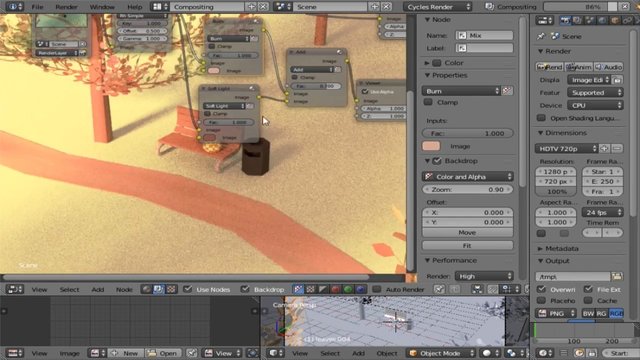
Task: Click the Color and Alpha backdrop channel icon
Action: [298, 289]
